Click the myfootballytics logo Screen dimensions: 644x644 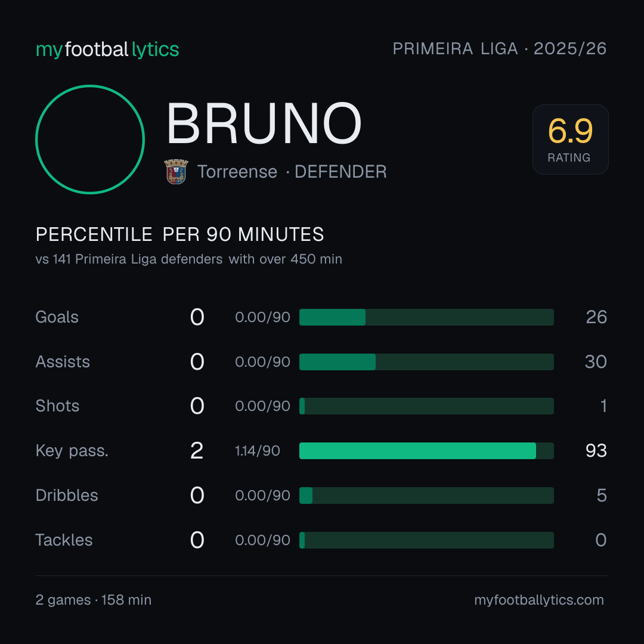coord(107,49)
